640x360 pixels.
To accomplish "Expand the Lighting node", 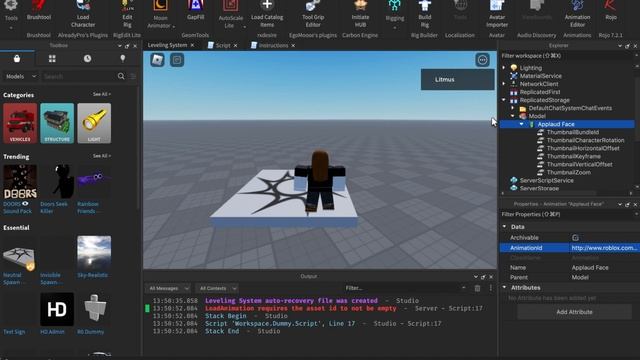I will 504,68.
